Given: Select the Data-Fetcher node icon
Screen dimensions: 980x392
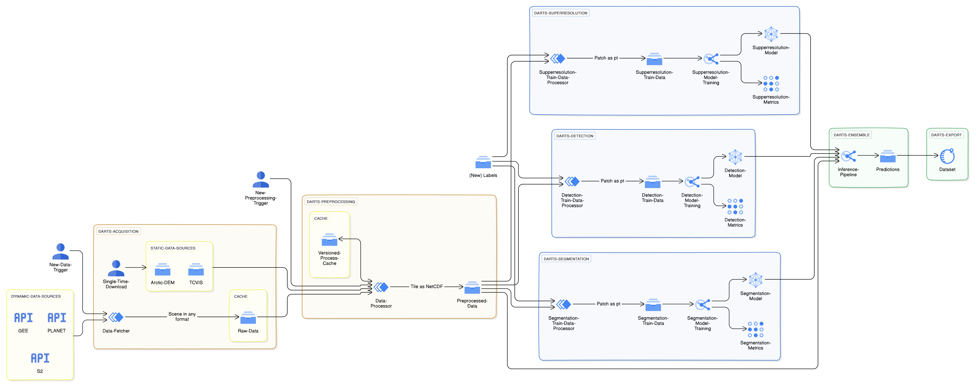Looking at the screenshot, I should click(x=116, y=317).
